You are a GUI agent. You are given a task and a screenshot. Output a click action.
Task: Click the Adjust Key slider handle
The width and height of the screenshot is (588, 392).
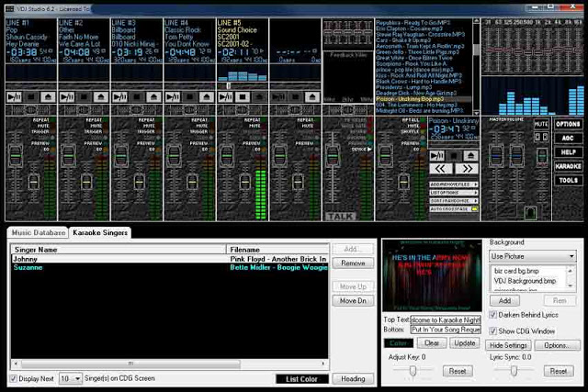click(x=413, y=371)
